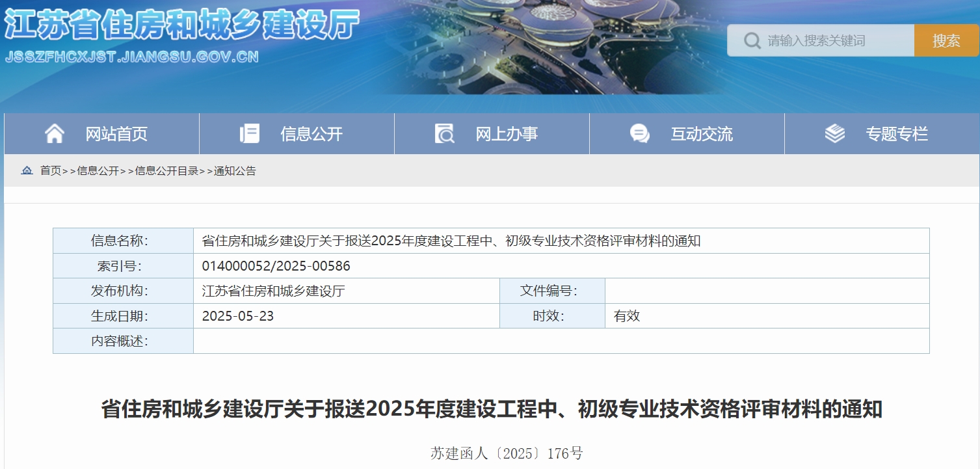The image size is (980, 469).
Task: Open the 网站首页 navigation tab
Action: pos(116,134)
